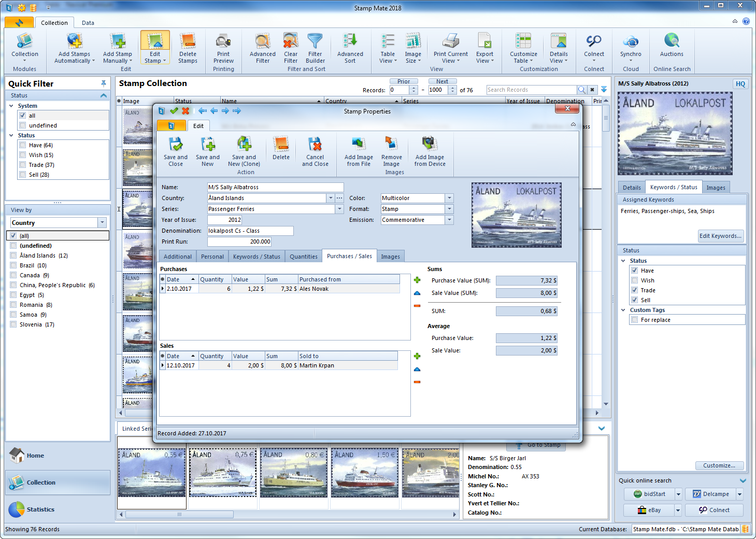The image size is (756, 539).
Task: Click the Edit Keywords button
Action: coord(720,236)
